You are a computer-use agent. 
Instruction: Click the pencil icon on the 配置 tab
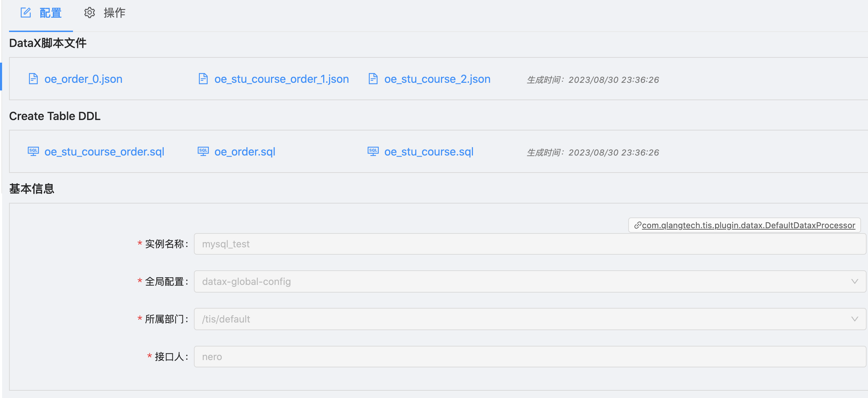25,13
